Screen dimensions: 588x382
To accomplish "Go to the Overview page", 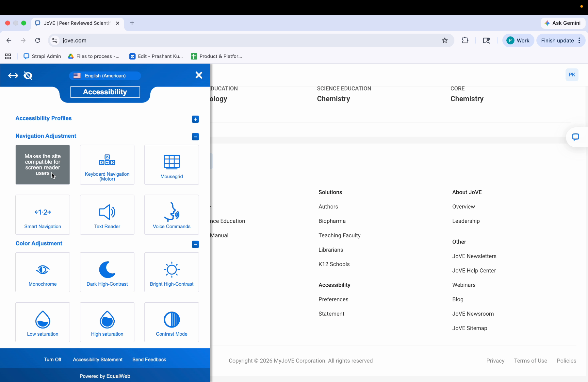I will coord(464,207).
